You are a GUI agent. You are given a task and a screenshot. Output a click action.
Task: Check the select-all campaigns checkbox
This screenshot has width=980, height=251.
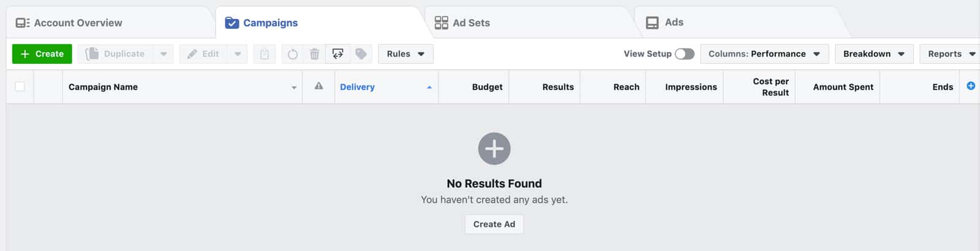point(20,87)
